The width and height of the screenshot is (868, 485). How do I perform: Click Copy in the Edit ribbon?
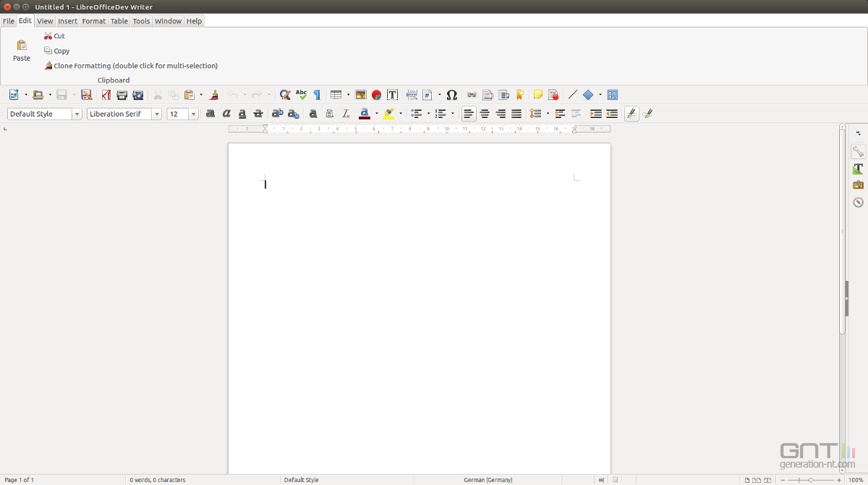[x=57, y=51]
